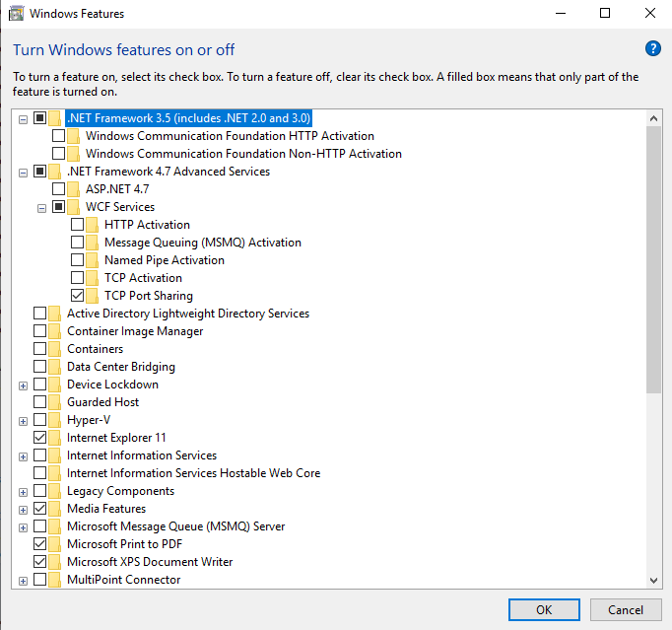Enable Message Queuing (MSMQ) Activation checkbox
The image size is (672, 630).
[x=77, y=242]
